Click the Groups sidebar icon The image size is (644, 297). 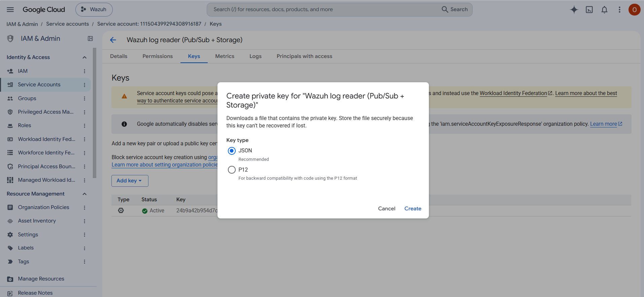(10, 98)
